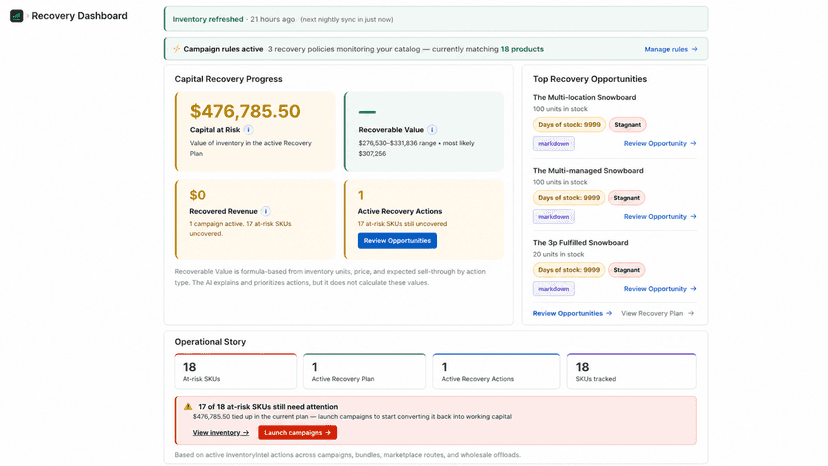Click the 'Capital Recovery Progress' heading

pos(228,79)
